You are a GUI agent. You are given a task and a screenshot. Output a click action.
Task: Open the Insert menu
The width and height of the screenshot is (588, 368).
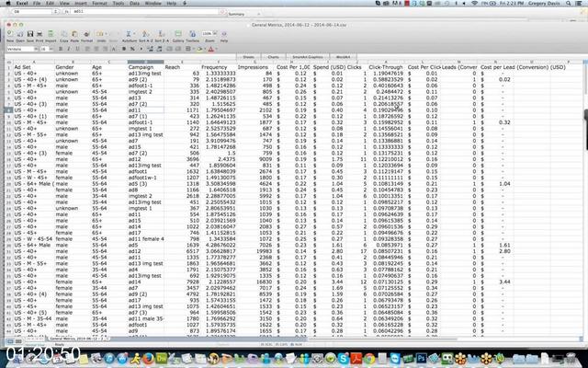coord(81,3)
